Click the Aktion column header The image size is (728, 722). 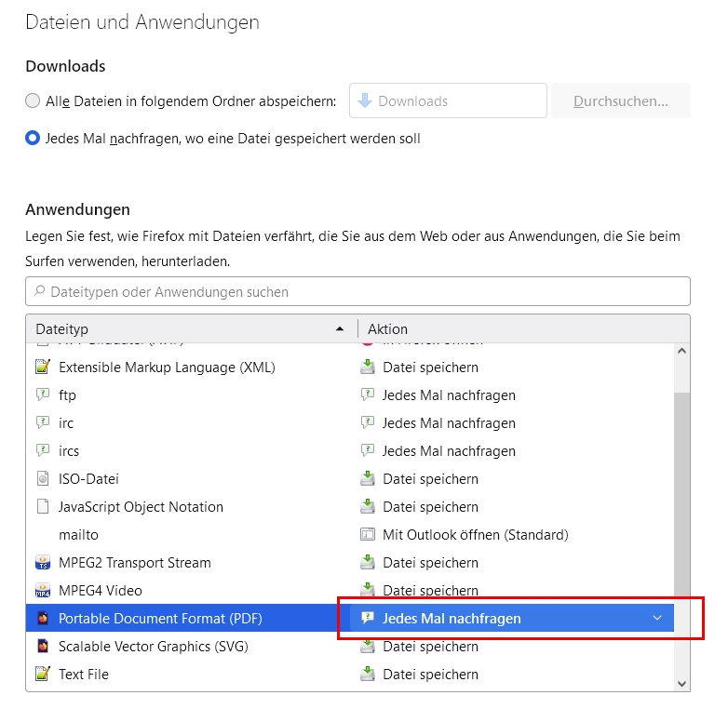point(387,329)
